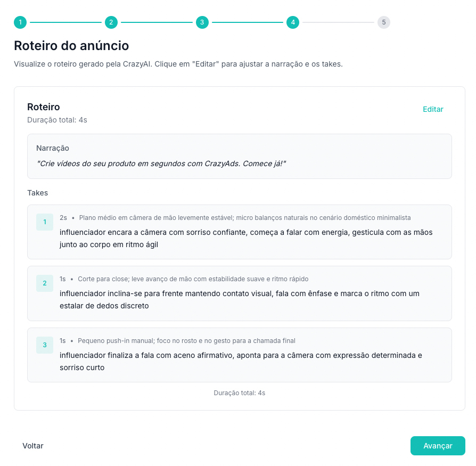This screenshot has width=476, height=466.
Task: Go to step 1 in the progress stepper
Action: click(20, 22)
